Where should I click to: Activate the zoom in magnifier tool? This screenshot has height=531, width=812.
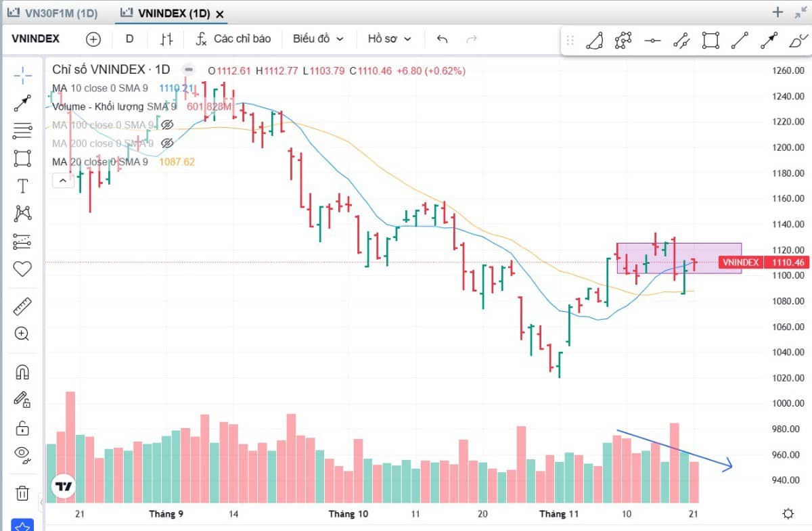[22, 333]
